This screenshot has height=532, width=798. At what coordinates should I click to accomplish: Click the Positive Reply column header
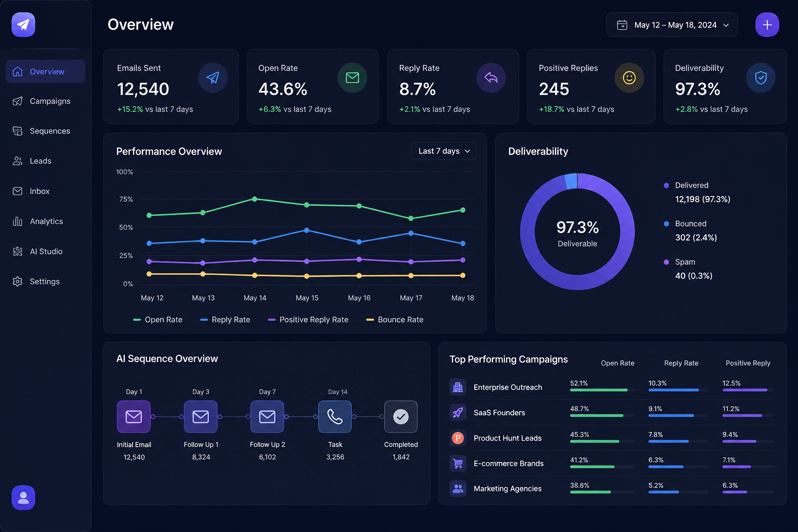pos(748,363)
